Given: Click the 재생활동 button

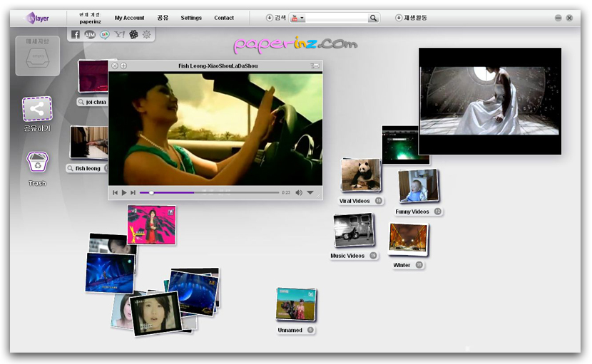Looking at the screenshot, I should click(415, 18).
